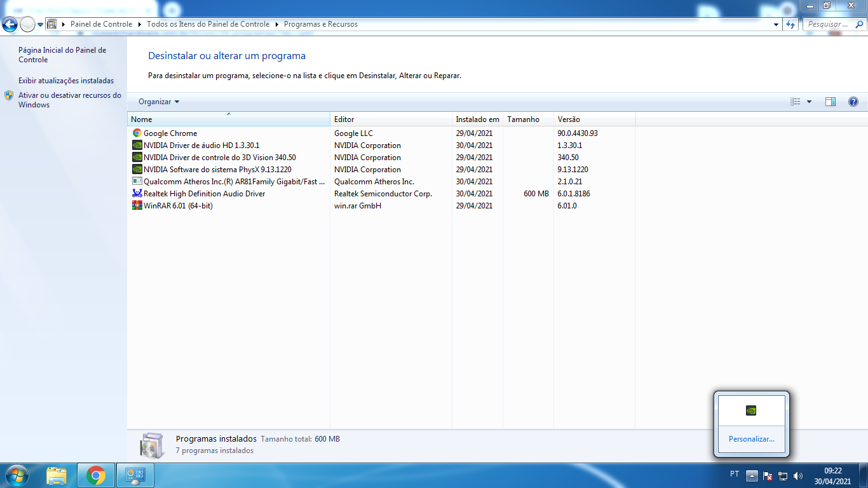Open Exibir atualizações instaladas link

click(66, 81)
